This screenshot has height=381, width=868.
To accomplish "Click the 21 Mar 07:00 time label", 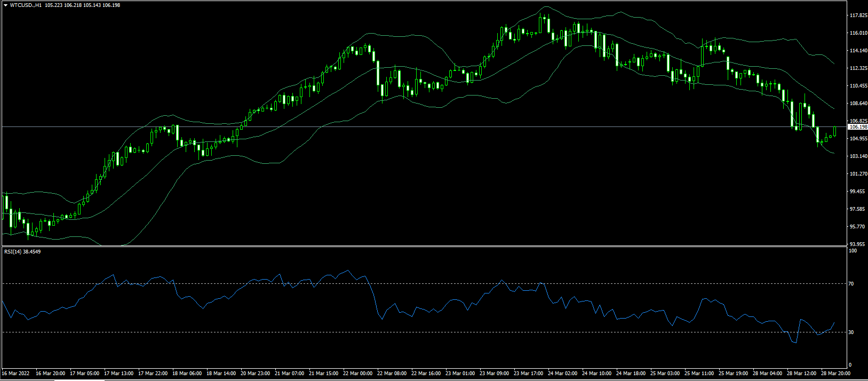I will 289,374.
